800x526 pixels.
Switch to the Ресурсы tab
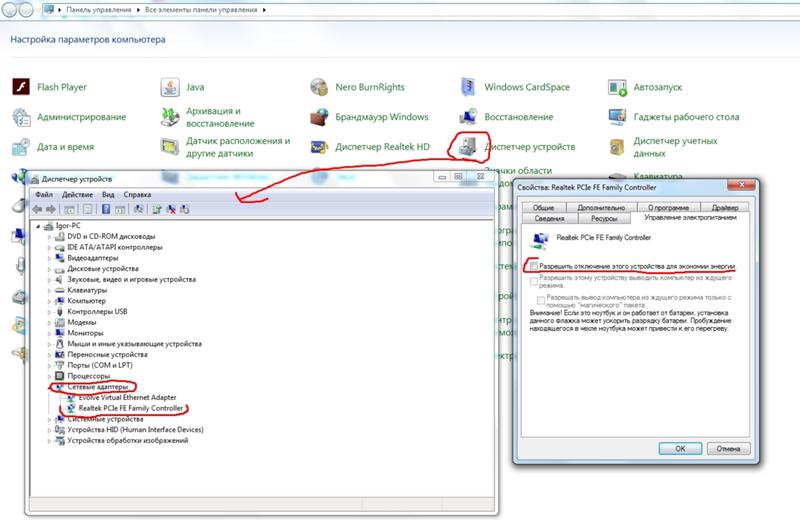tap(604, 218)
